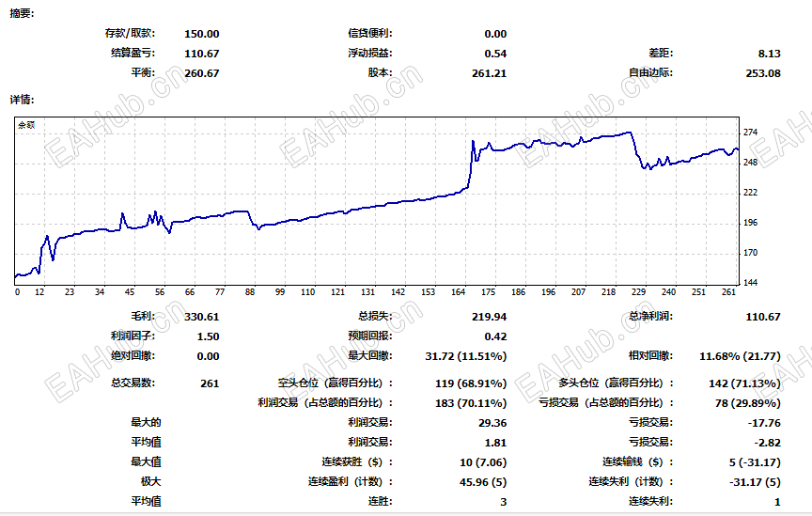
Task: Select the long positions value 142 (71.13%)
Action: tap(744, 383)
